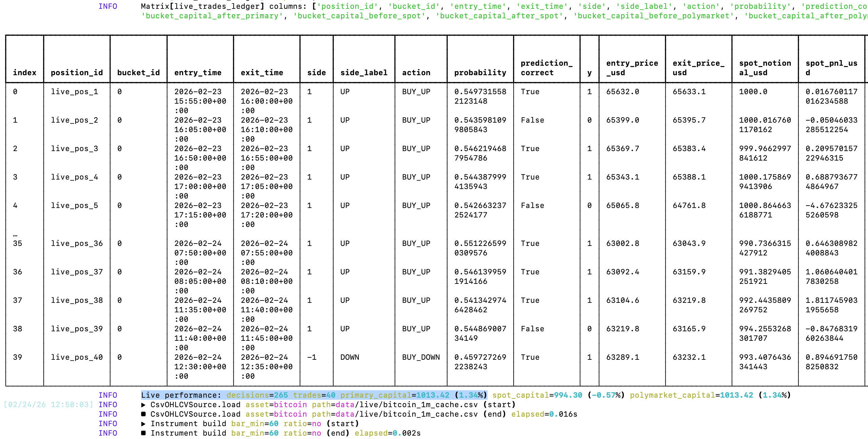Screen dimensions: 868x439
Task: Click the triangle marker before CsvOHLCVSource.load start
Action: pos(143,405)
